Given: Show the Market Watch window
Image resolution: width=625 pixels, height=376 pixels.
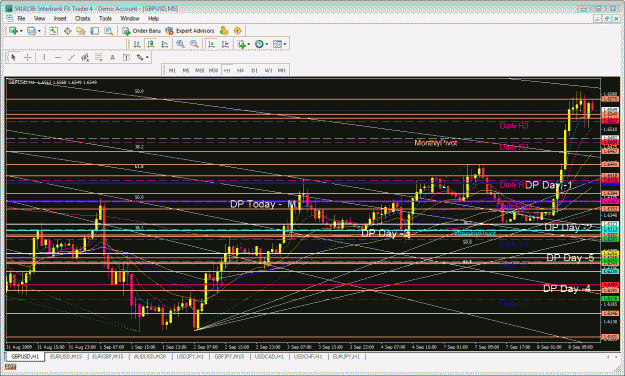Looking at the screenshot, I should pyautogui.click(x=53, y=31).
